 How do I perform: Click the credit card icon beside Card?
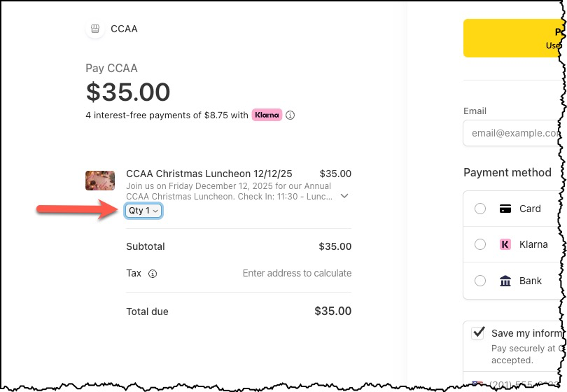(505, 209)
